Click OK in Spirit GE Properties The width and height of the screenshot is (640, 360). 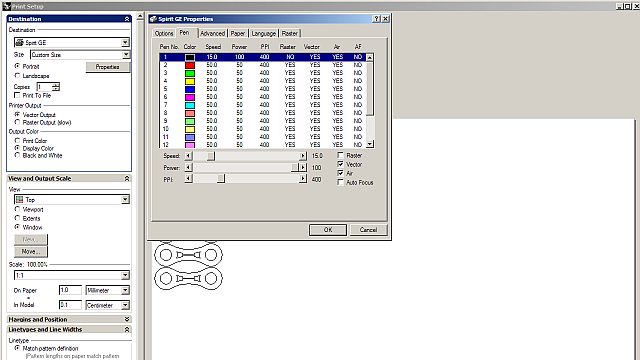point(328,230)
